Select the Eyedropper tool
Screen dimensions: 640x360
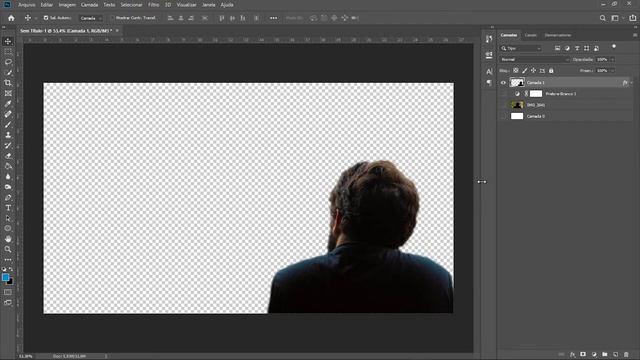tap(8, 104)
